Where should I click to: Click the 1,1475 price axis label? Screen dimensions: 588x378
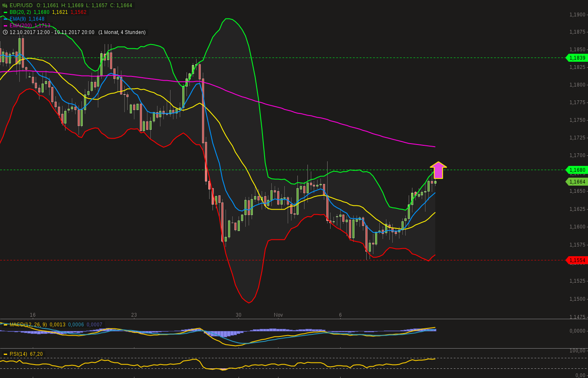coord(577,317)
